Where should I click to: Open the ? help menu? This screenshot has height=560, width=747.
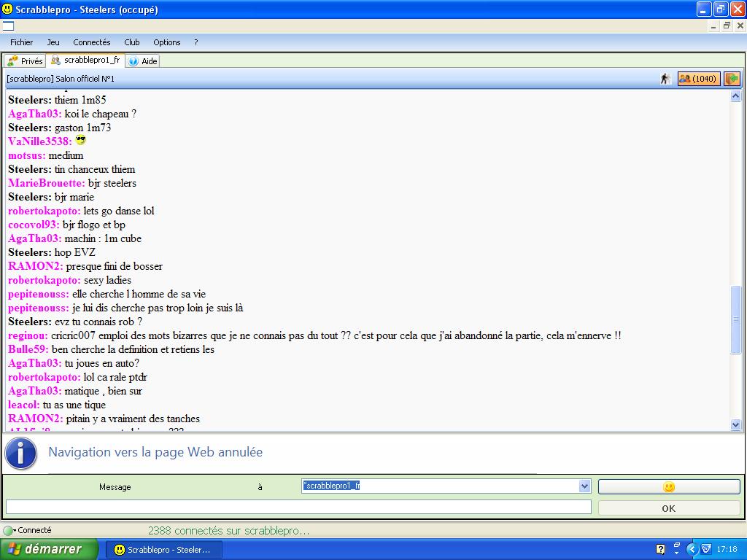[x=196, y=42]
